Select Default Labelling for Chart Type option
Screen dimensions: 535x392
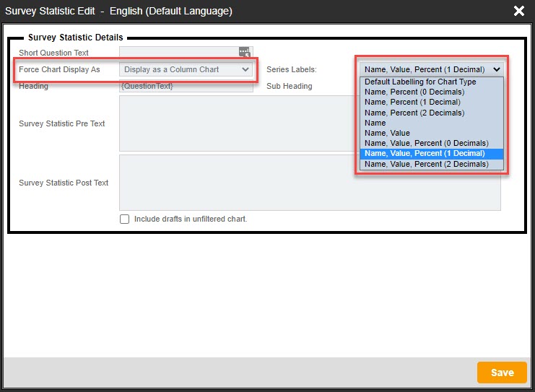tap(420, 82)
